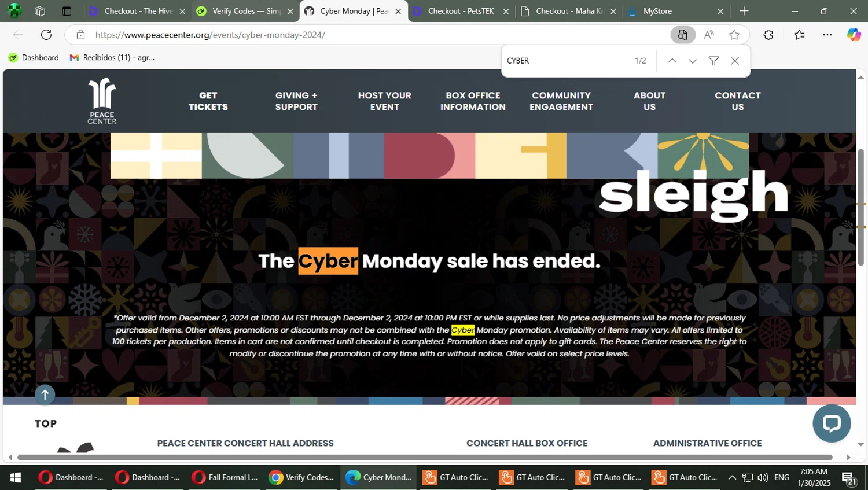Open the Copilot icon in the toolbar
This screenshot has height=490, width=868.
pos(854,35)
